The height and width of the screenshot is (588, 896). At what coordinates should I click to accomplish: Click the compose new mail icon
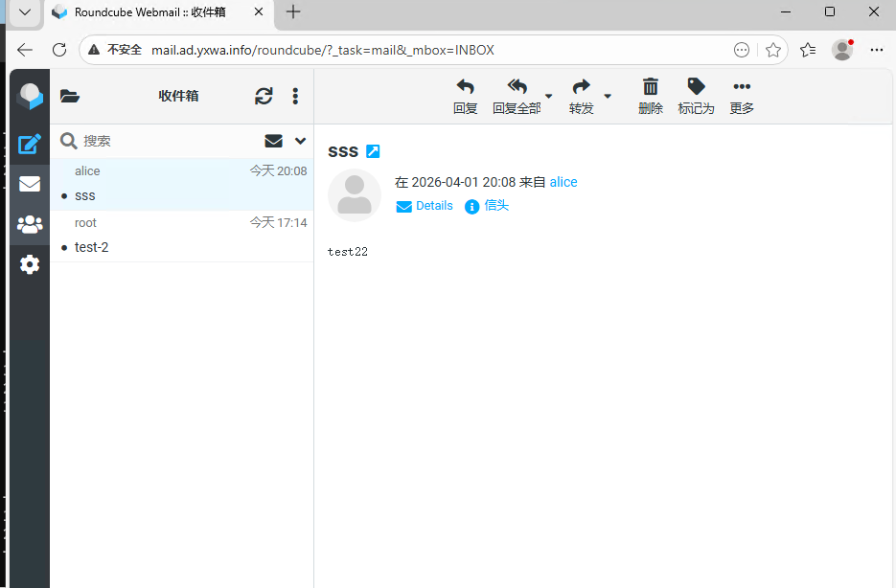[30, 144]
